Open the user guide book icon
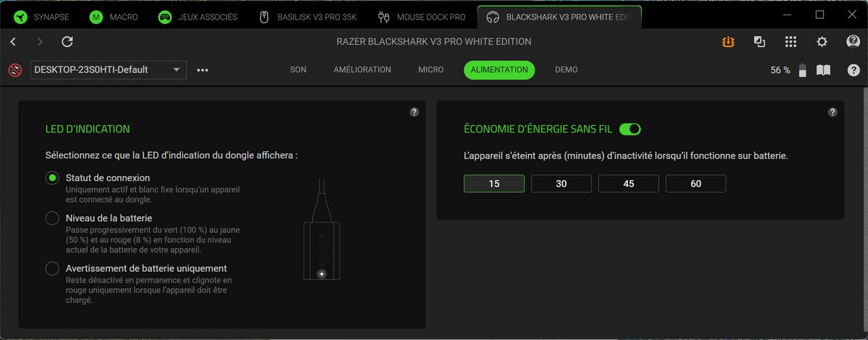Image resolution: width=868 pixels, height=340 pixels. 823,70
